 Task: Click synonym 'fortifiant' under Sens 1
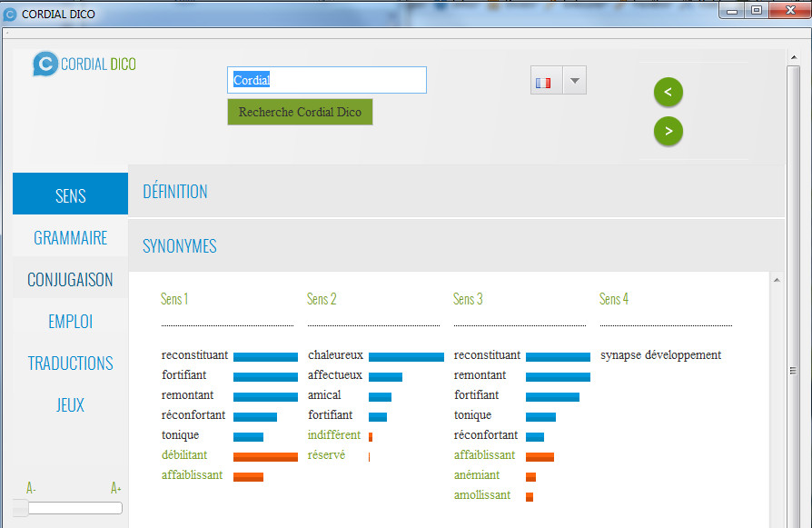pos(183,375)
